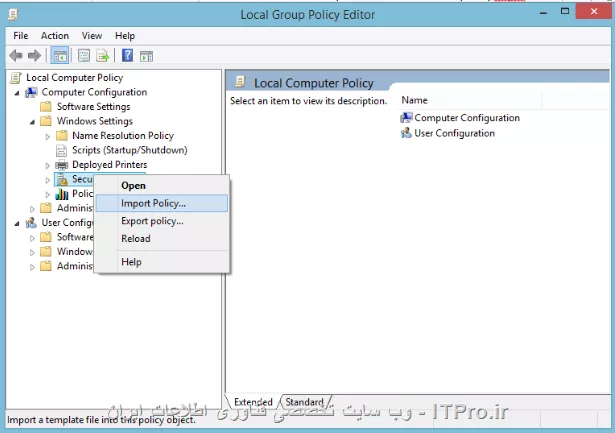The image size is (615, 433).
Task: Expand Administrative Templates under User Configuration
Action: pyautogui.click(x=32, y=267)
